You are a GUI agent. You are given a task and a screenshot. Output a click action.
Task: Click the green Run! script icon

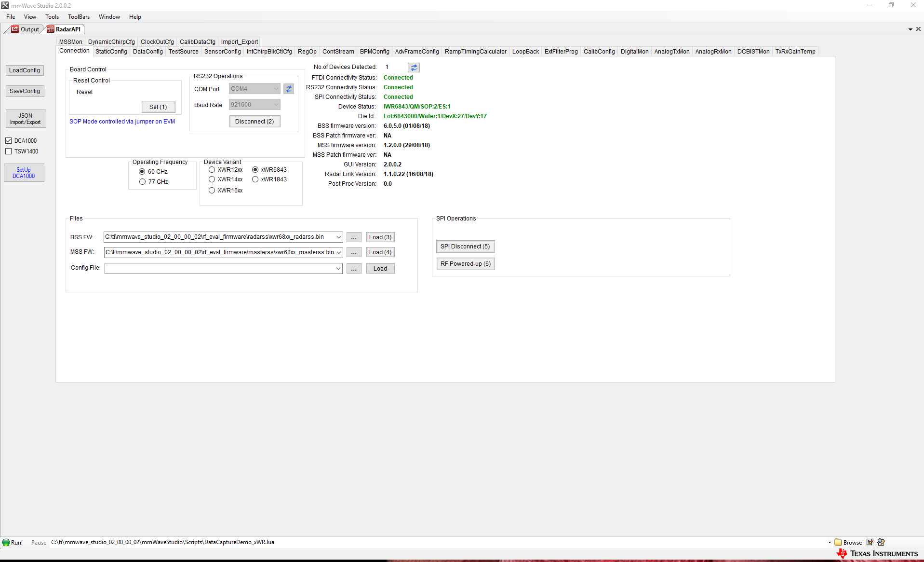pos(6,542)
